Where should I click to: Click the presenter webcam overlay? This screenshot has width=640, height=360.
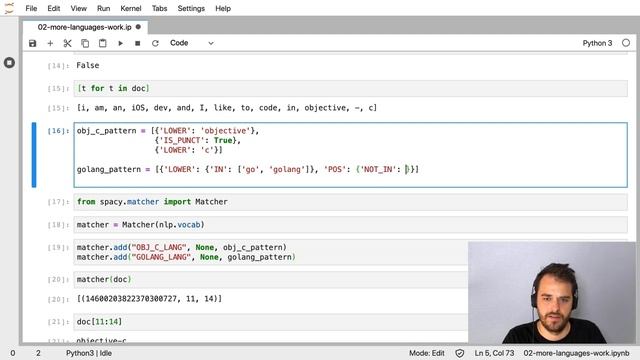point(552,292)
